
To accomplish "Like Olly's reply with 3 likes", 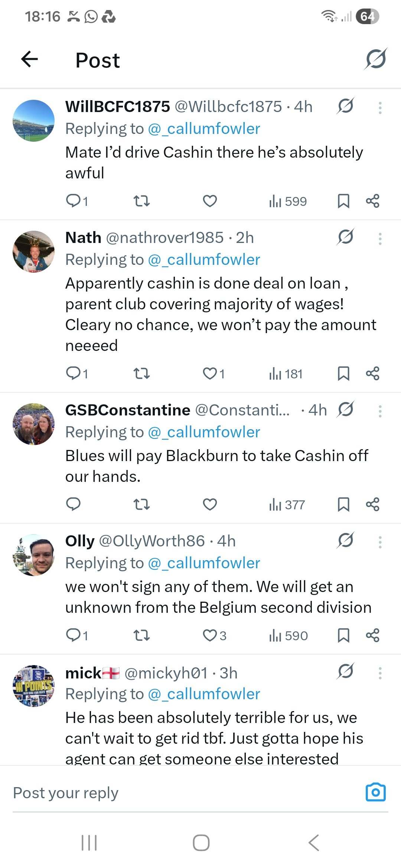I will 210,635.
